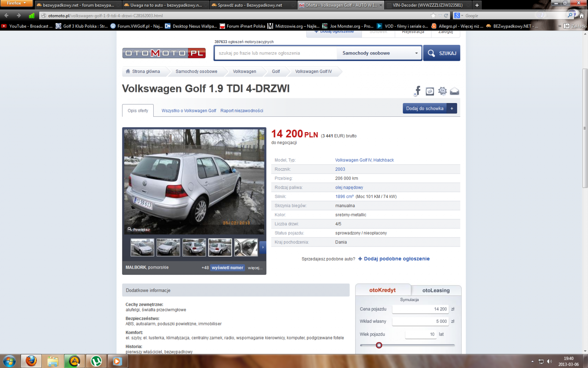The image size is (588, 368).
Task: Click the Volkswagen Golf IV breadcrumb
Action: [x=313, y=71]
